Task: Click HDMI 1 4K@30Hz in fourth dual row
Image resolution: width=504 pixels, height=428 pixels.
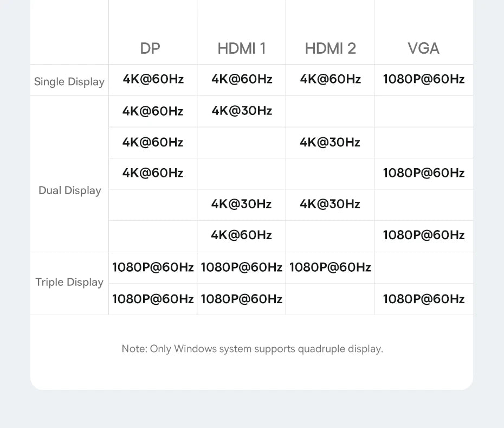Action: tap(241, 204)
